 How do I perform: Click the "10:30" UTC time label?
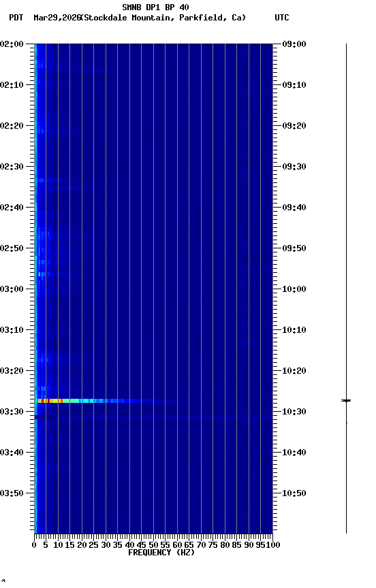pos(294,412)
